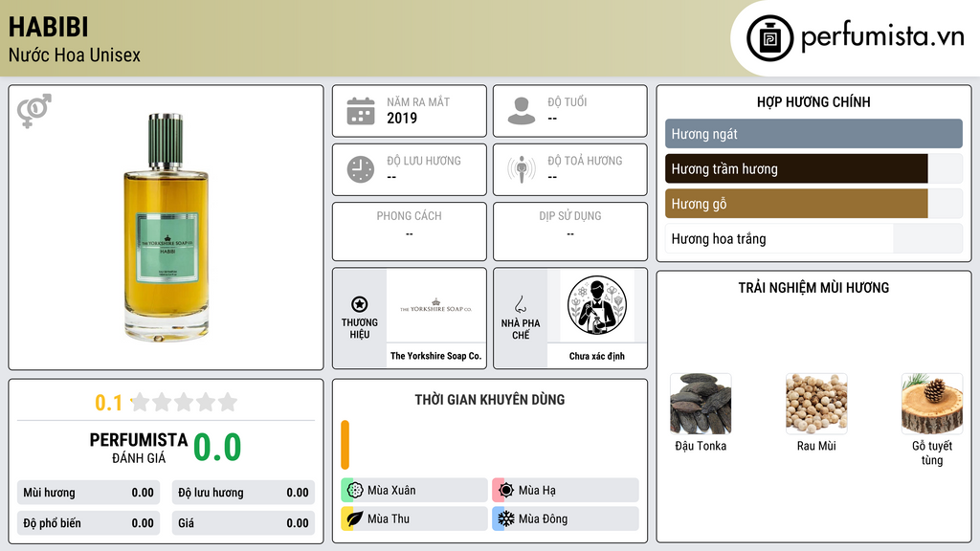Image resolution: width=980 pixels, height=551 pixels.
Task: Click the Độ lưu hương 0.00 score row
Action: 243,493
